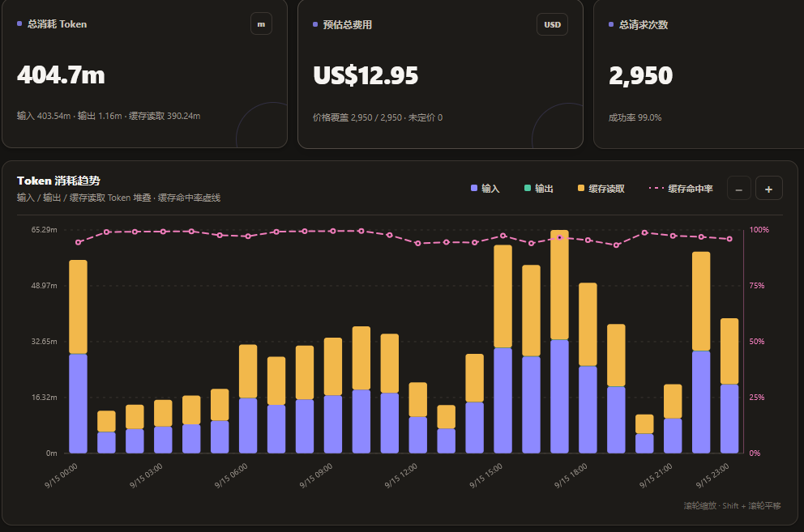This screenshot has height=532, width=804.
Task: Click the orange 缓存读取 legend swatch
Action: (581, 188)
